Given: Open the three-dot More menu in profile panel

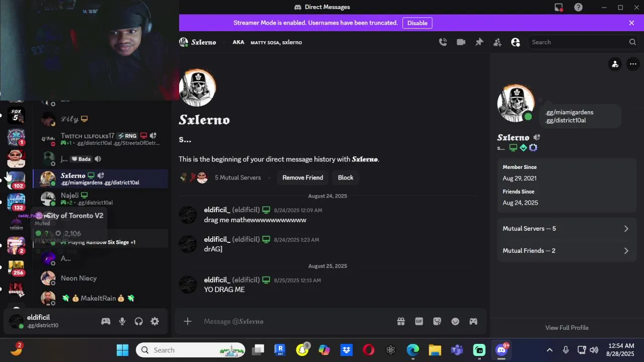Looking at the screenshot, I should point(633,64).
